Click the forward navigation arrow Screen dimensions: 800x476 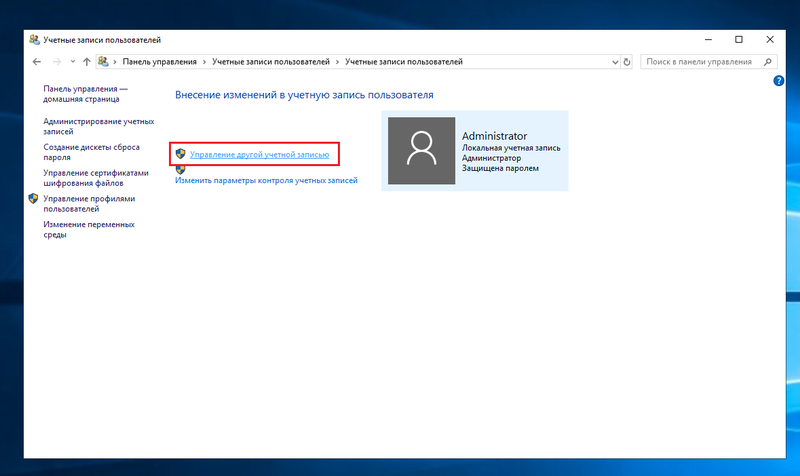[56, 62]
